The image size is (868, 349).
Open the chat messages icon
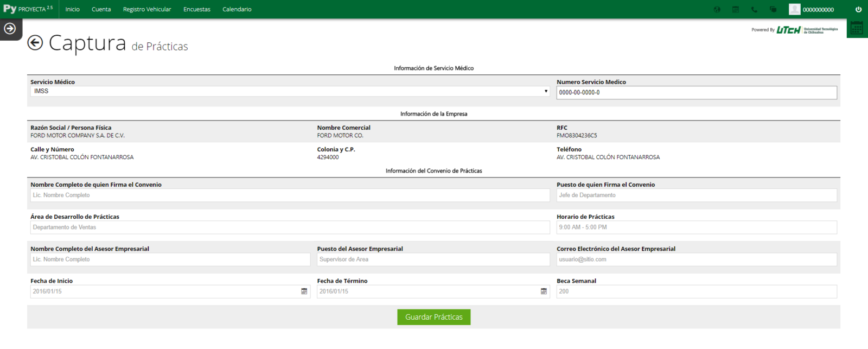coord(773,9)
